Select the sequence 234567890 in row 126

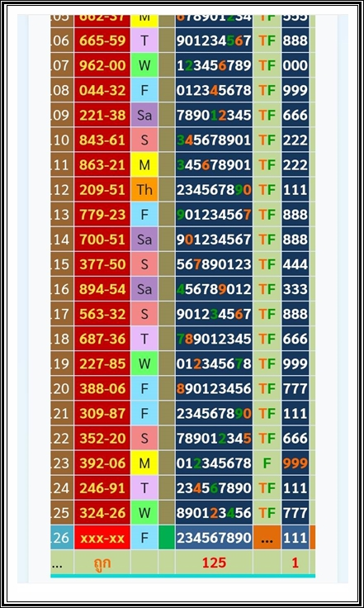tap(214, 538)
